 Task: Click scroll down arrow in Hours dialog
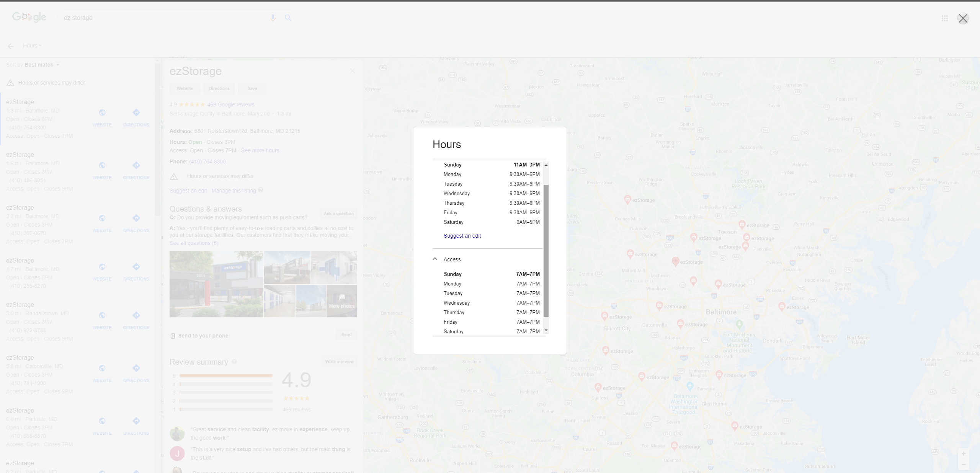[x=546, y=330]
